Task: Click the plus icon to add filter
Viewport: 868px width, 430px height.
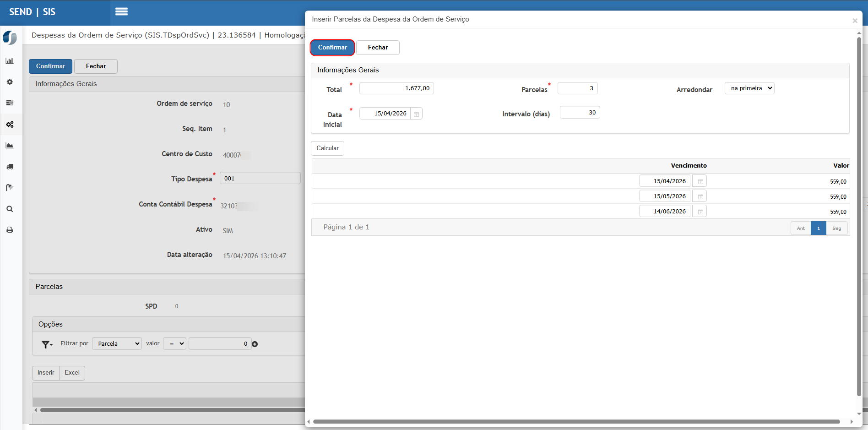Action: pos(255,344)
